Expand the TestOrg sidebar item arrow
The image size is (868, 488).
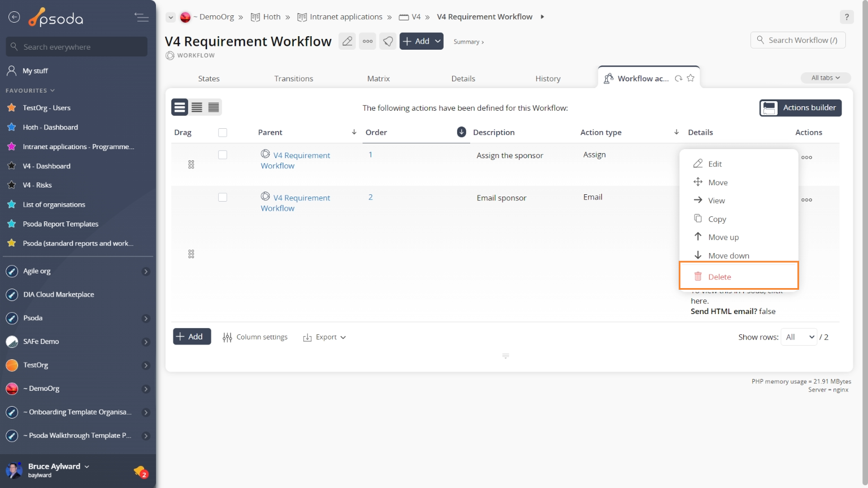146,365
